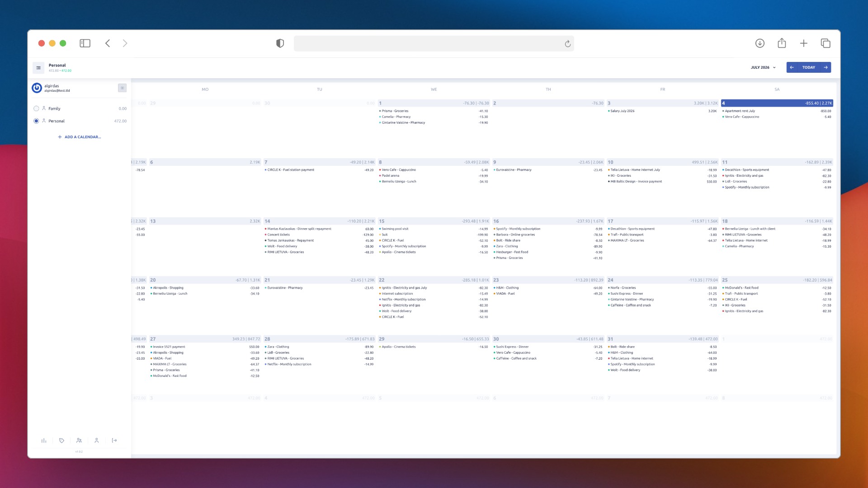
Task: Switch theme with the sun icon
Action: 122,88
